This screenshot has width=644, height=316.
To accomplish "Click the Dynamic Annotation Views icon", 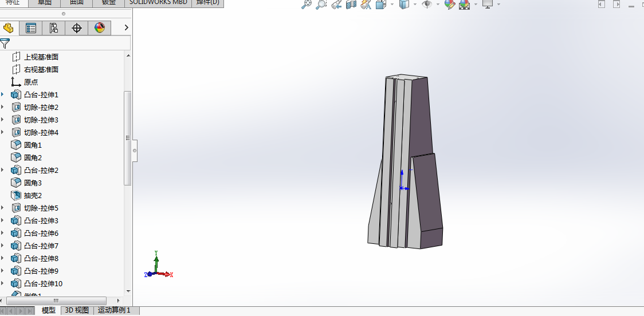I will 366,5.
